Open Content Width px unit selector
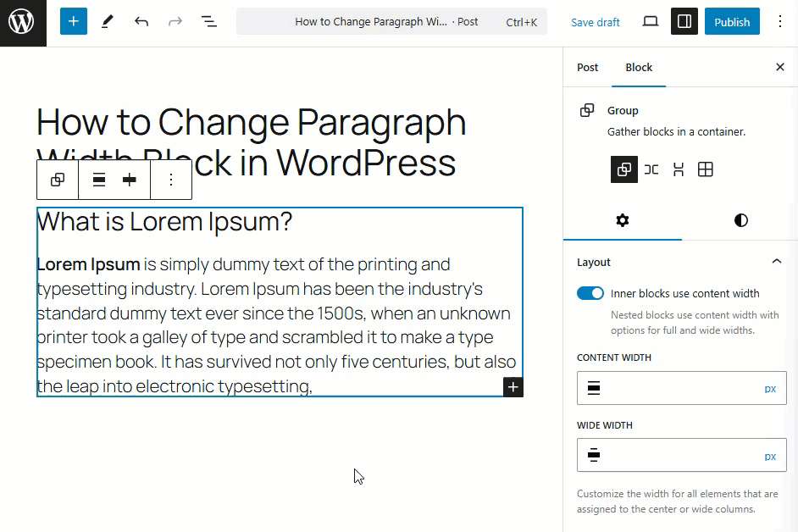This screenshot has height=532, width=798. [770, 388]
